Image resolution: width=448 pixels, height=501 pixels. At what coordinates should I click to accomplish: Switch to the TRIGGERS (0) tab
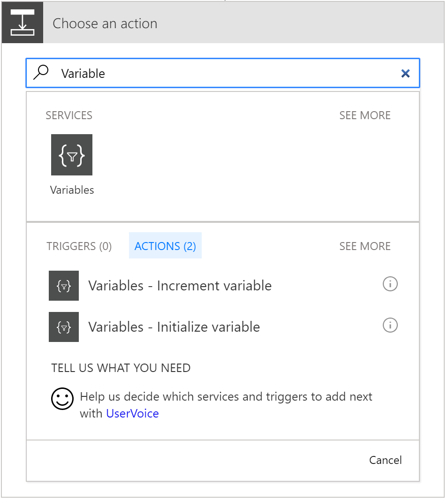tap(79, 246)
